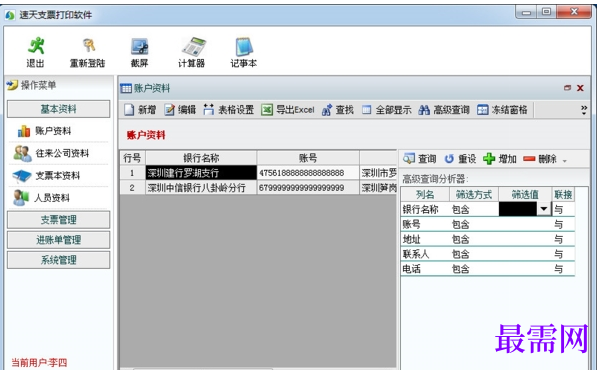Maximize the 速天支票打印软件 window

546,12
